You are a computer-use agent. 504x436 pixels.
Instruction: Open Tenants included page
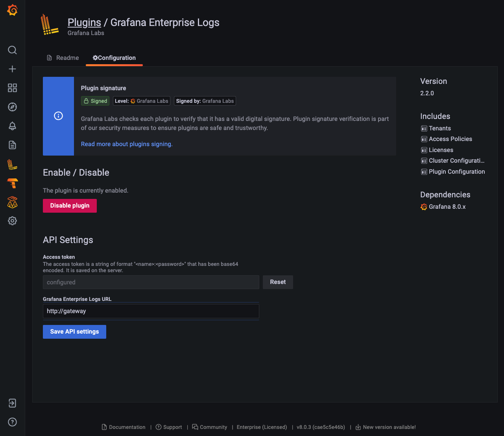[440, 128]
